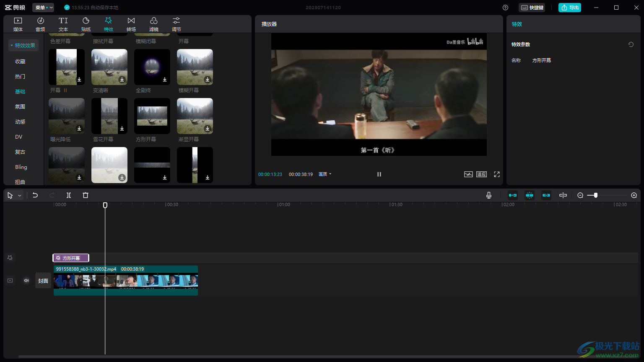Undo the last action
Viewport: 644px width, 362px height.
click(35, 195)
